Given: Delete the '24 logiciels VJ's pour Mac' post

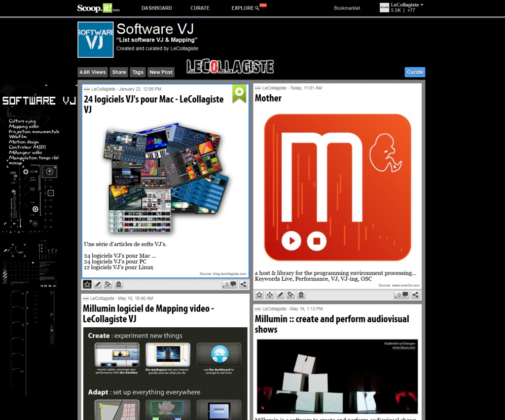Looking at the screenshot, I should point(118,284).
